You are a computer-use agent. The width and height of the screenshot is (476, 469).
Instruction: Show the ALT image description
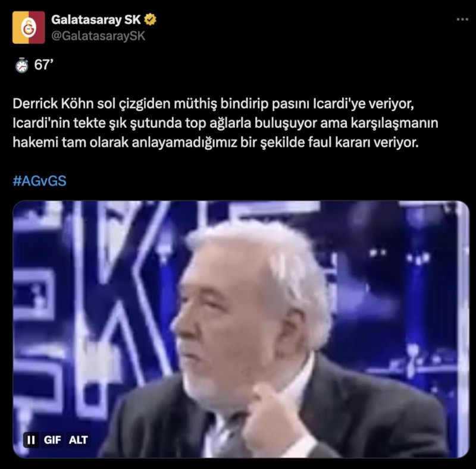[78, 440]
